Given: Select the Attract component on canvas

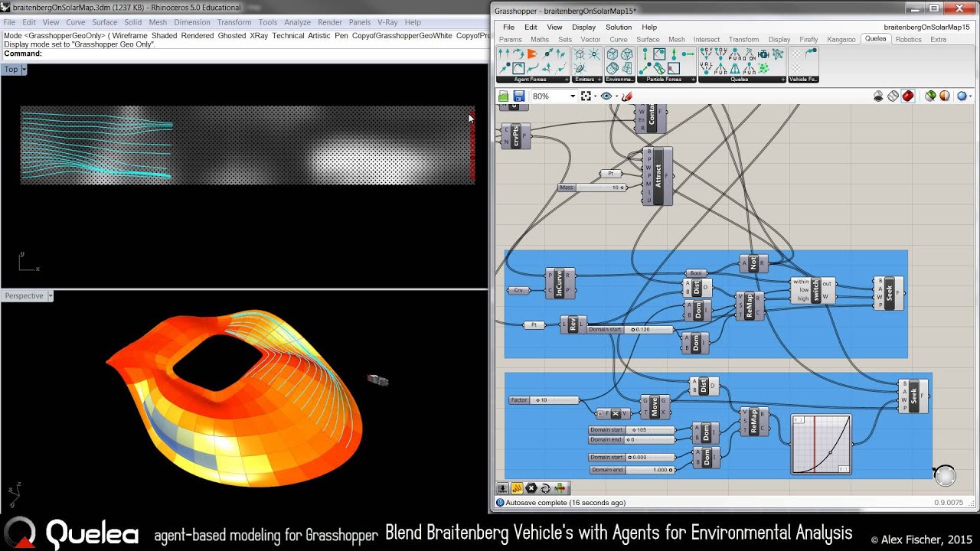Looking at the screenshot, I should pos(658,176).
